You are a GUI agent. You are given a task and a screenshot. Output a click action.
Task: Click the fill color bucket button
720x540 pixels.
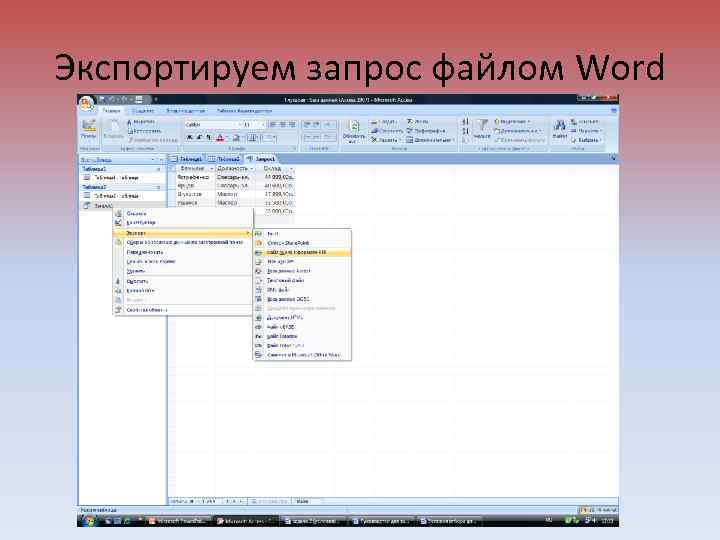pos(236,137)
